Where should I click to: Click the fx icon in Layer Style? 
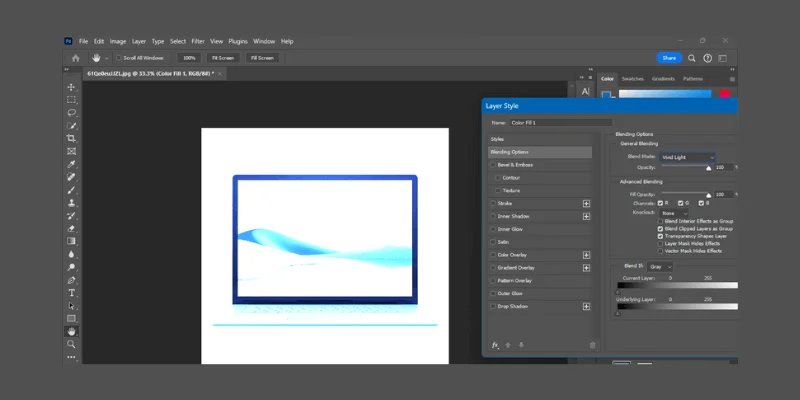click(x=495, y=345)
